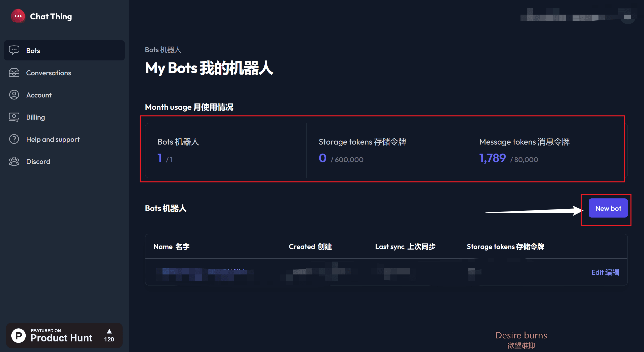
Task: Click the Product Hunt P logo
Action: (19, 335)
